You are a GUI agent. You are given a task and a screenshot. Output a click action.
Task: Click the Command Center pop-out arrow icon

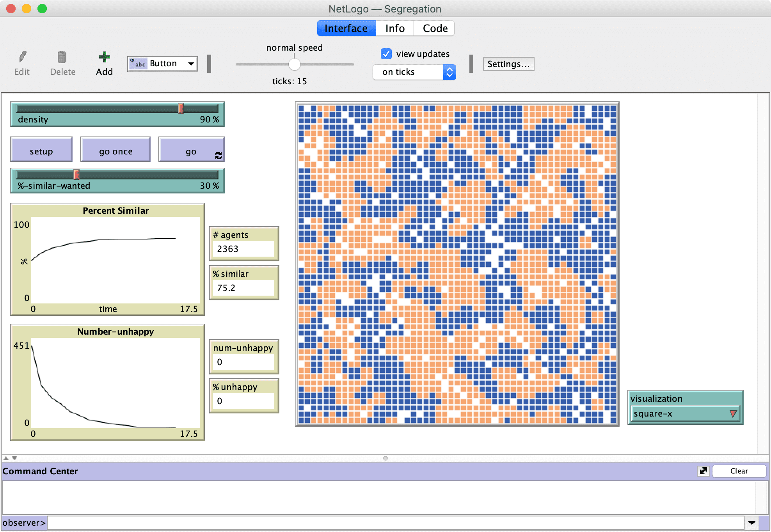703,471
